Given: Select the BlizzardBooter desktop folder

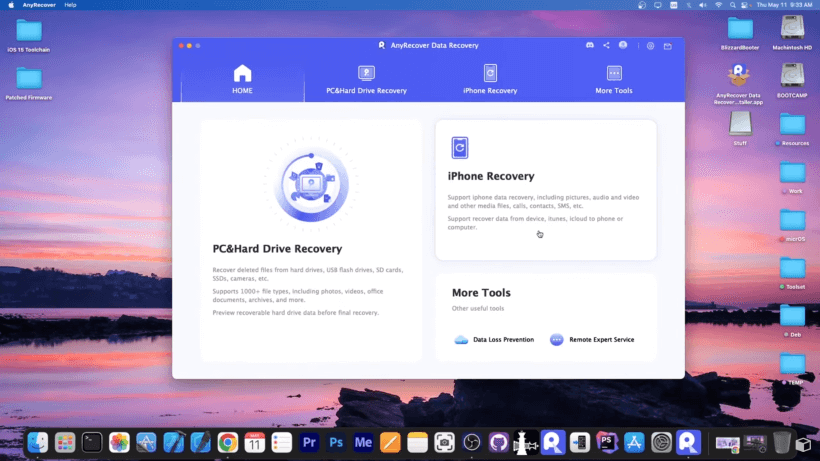Looking at the screenshot, I should pyautogui.click(x=740, y=33).
